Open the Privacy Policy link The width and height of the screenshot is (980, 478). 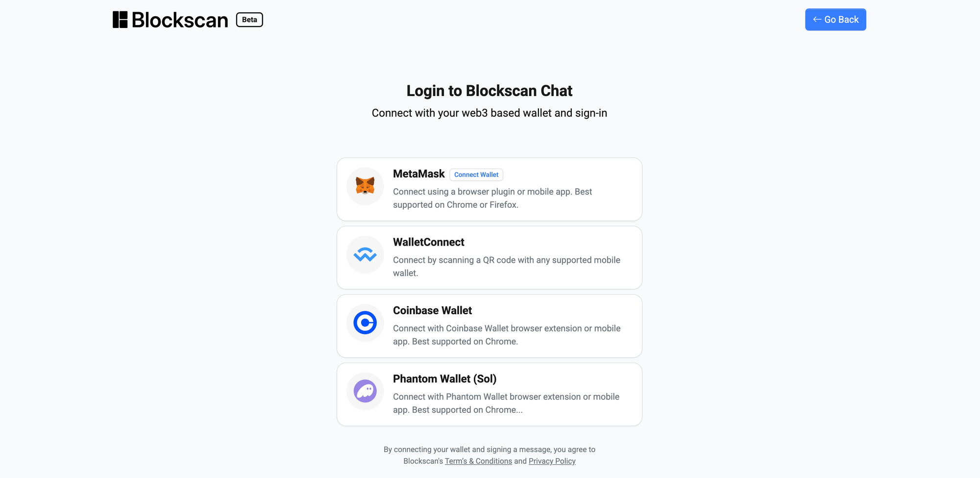552,461
